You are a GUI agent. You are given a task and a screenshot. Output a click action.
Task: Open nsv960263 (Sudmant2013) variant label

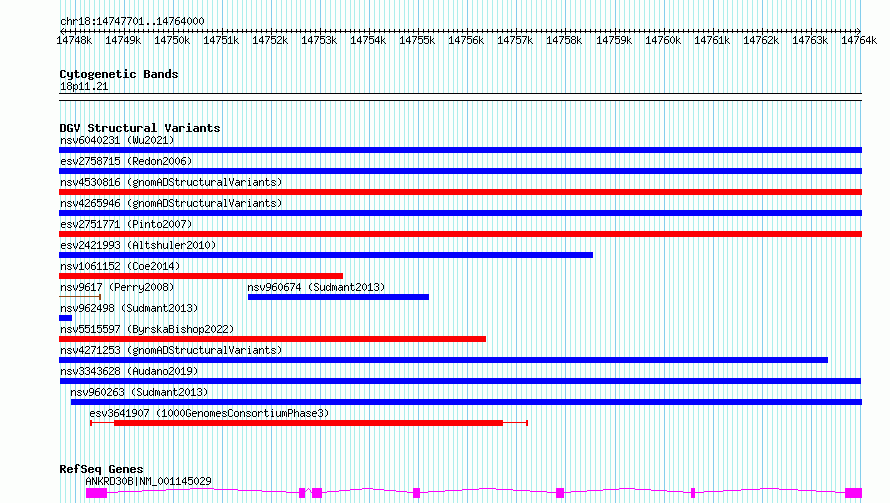coord(139,392)
